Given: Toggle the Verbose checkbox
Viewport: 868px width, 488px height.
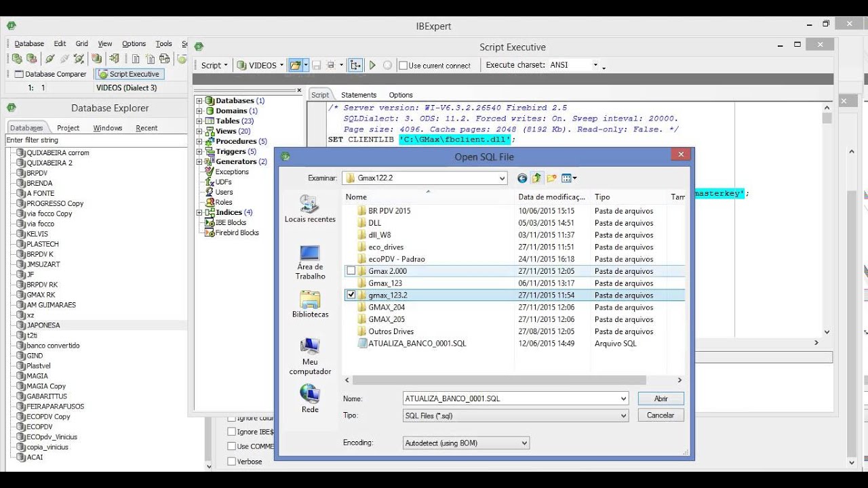Looking at the screenshot, I should 232,462.
